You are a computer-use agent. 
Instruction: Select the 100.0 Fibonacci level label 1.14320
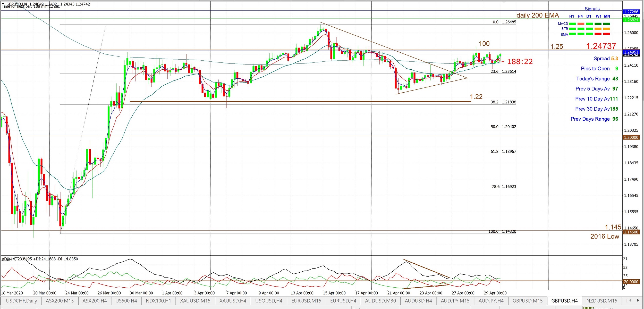(x=502, y=232)
